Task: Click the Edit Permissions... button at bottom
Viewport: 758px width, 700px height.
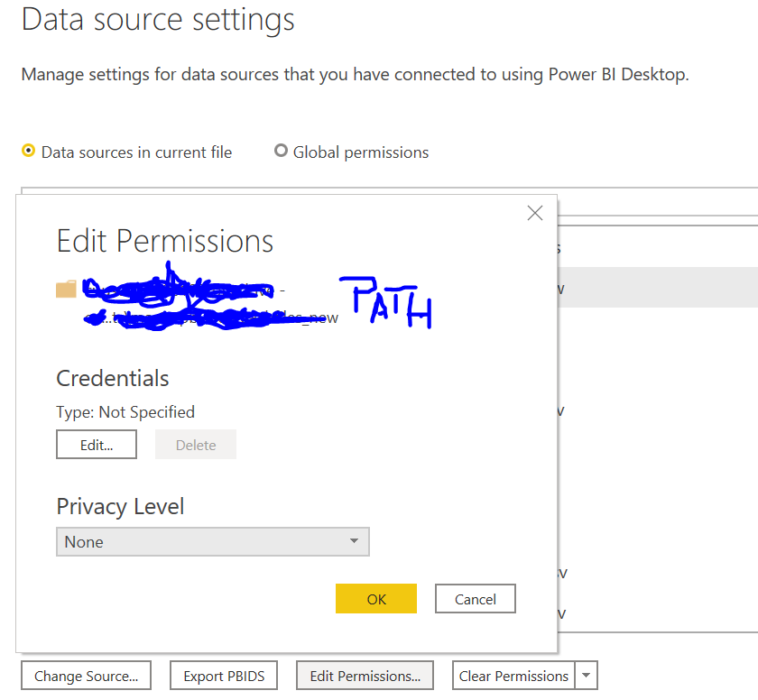Action: (365, 676)
